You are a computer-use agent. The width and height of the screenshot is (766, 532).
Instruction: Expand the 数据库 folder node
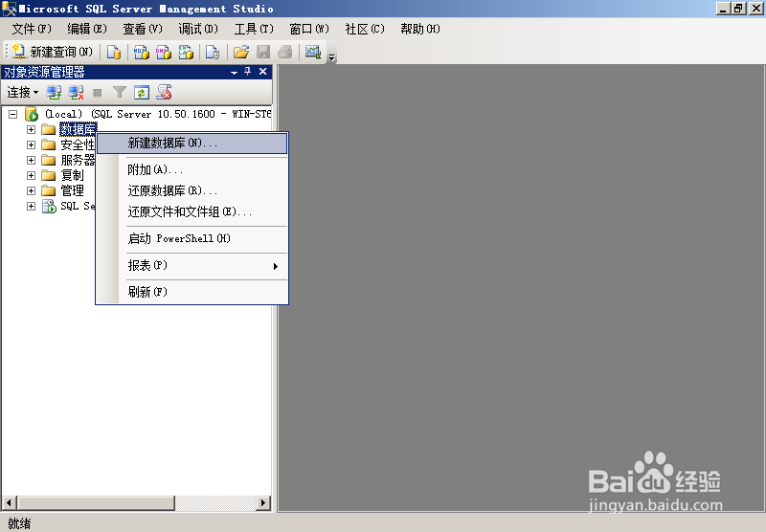(31, 129)
